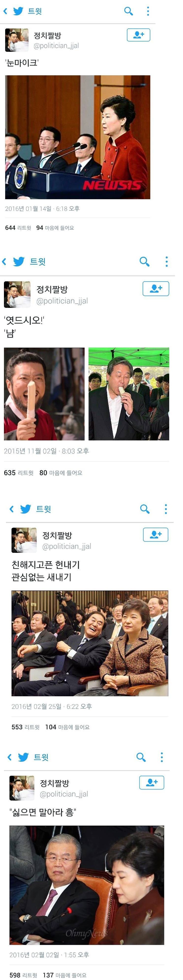The width and height of the screenshot is (183, 980).
Task: Click the follow icon next to '엿드시오!' tweet author
Action: (155, 288)
